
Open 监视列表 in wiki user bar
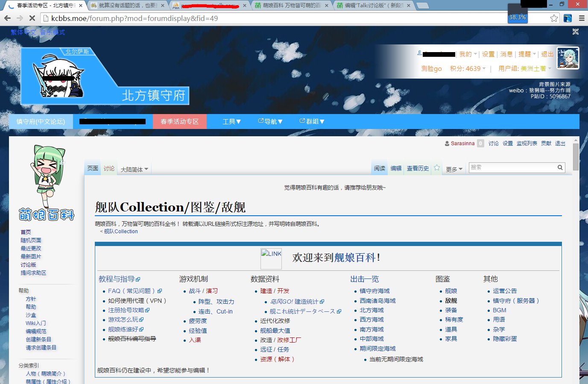(x=527, y=144)
